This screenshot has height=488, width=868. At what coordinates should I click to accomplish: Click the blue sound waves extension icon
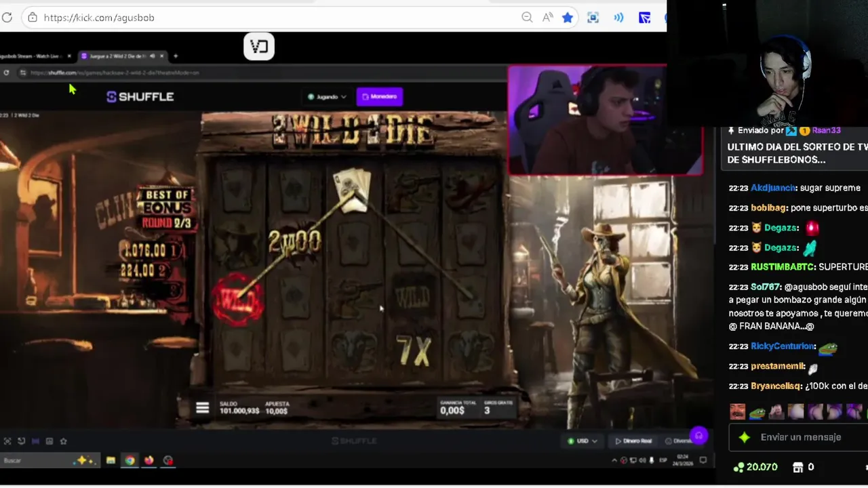click(618, 18)
